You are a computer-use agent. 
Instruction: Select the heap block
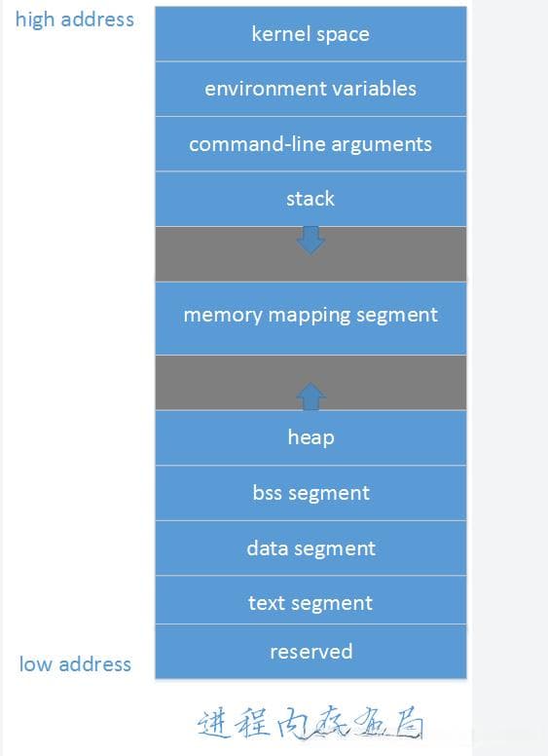tap(311, 437)
